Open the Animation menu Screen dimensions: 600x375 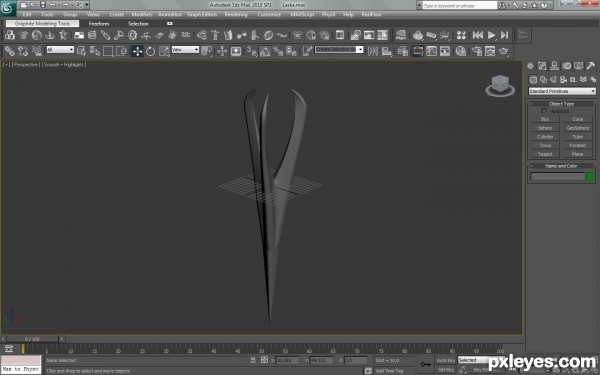point(170,15)
